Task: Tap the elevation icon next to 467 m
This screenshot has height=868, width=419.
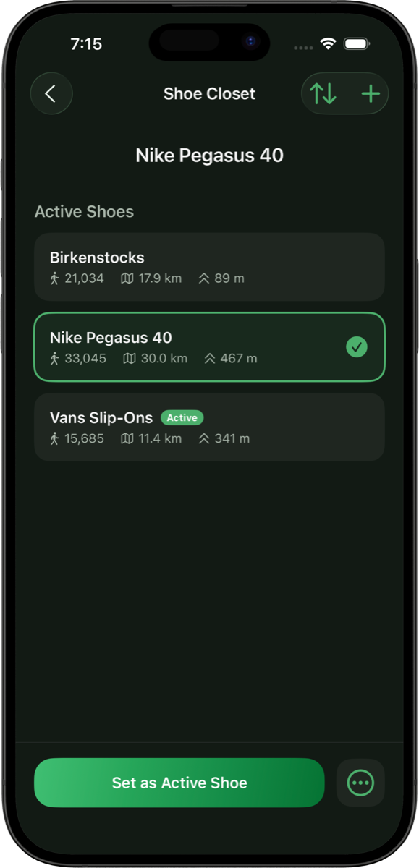Action: coord(209,358)
